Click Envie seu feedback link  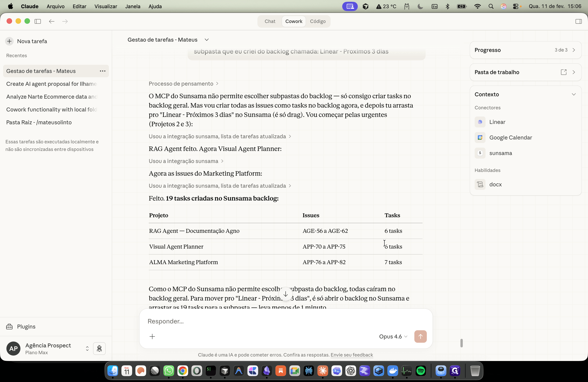click(352, 355)
